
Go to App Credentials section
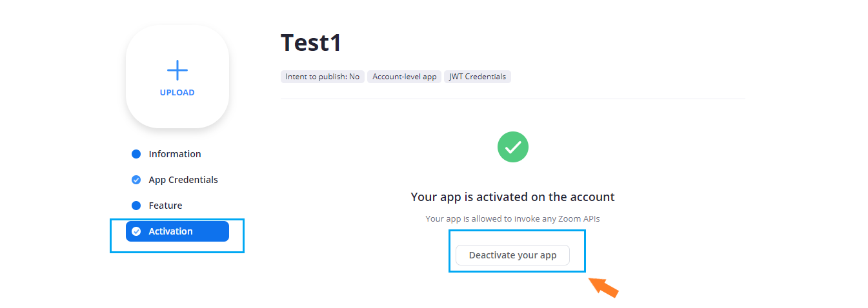pyautogui.click(x=183, y=180)
